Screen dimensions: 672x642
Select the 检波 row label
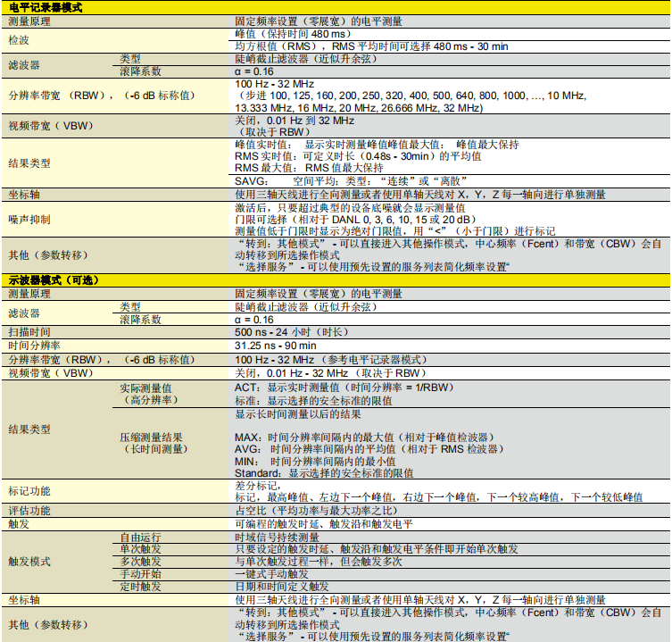19,40
